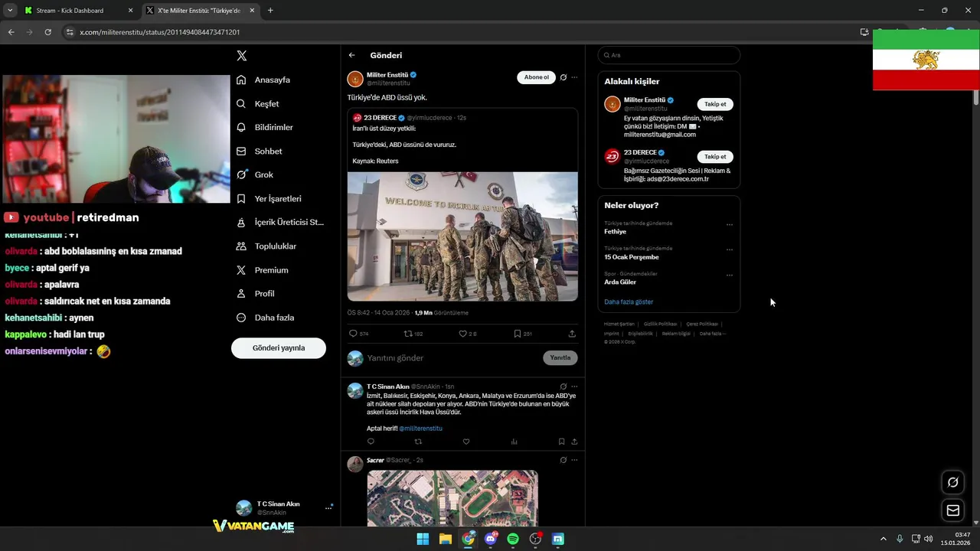
Task: Open Militer Enstitü avatar on the post
Action: coord(355,79)
